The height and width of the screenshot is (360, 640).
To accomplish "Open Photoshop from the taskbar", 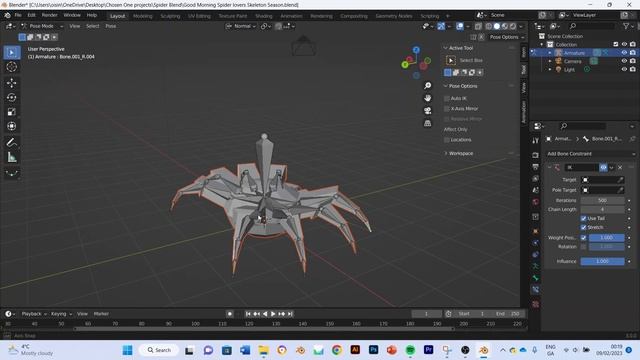I will (x=373, y=350).
